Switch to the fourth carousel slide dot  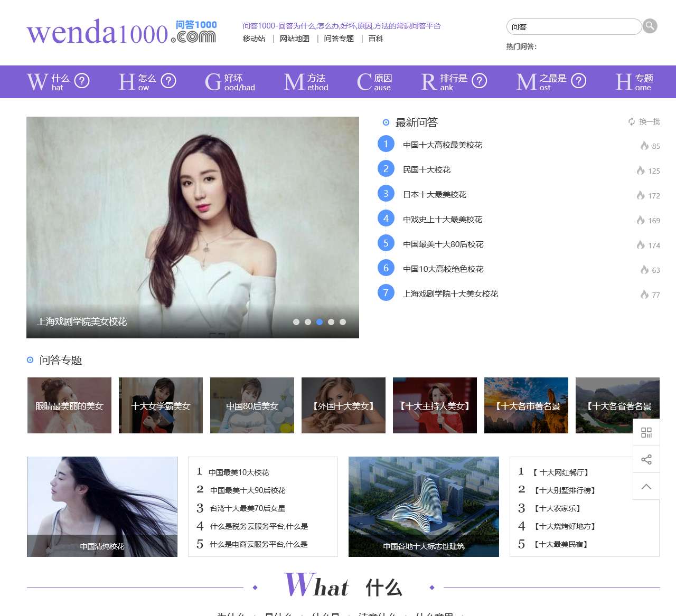point(331,322)
